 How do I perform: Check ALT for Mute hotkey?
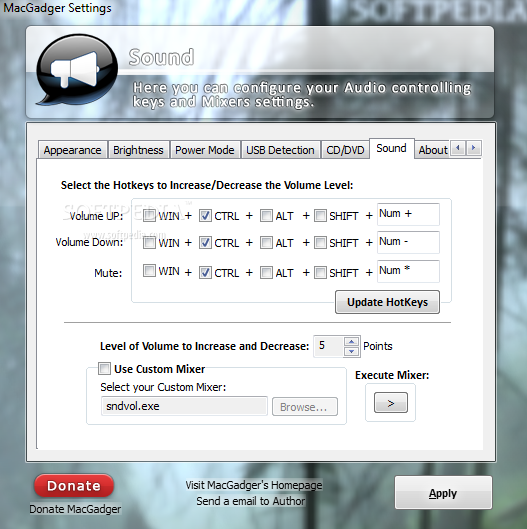click(266, 273)
